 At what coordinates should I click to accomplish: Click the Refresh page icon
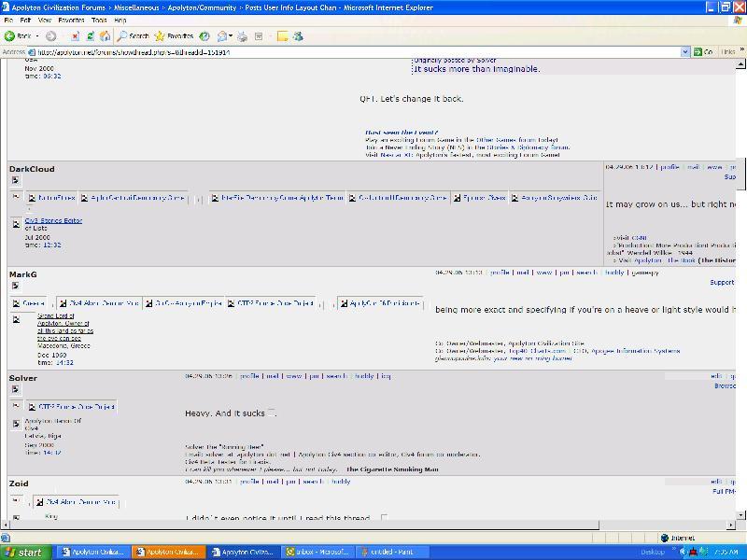tap(91, 35)
